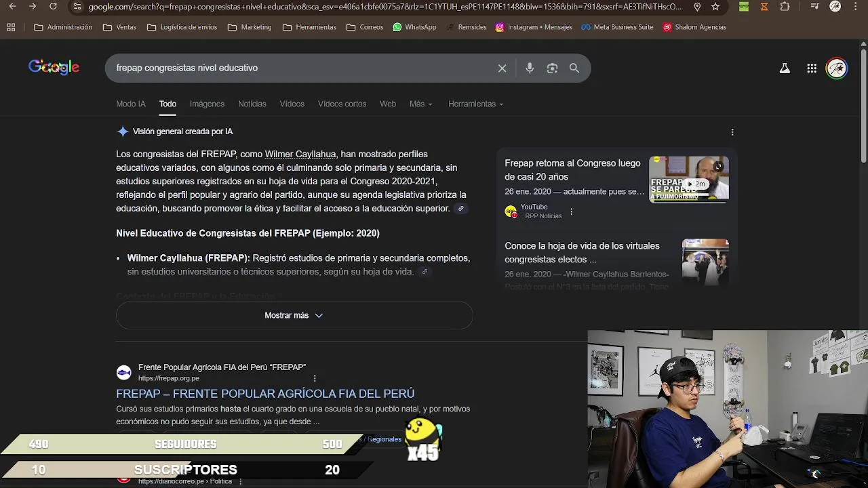Go to the Google home logo

[x=54, y=67]
